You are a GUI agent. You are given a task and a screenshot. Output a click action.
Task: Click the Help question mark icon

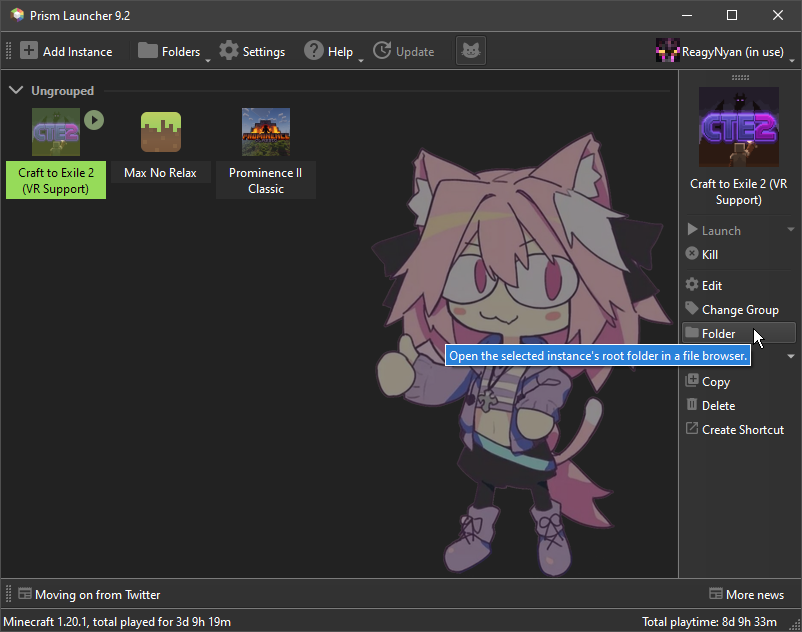tap(314, 51)
